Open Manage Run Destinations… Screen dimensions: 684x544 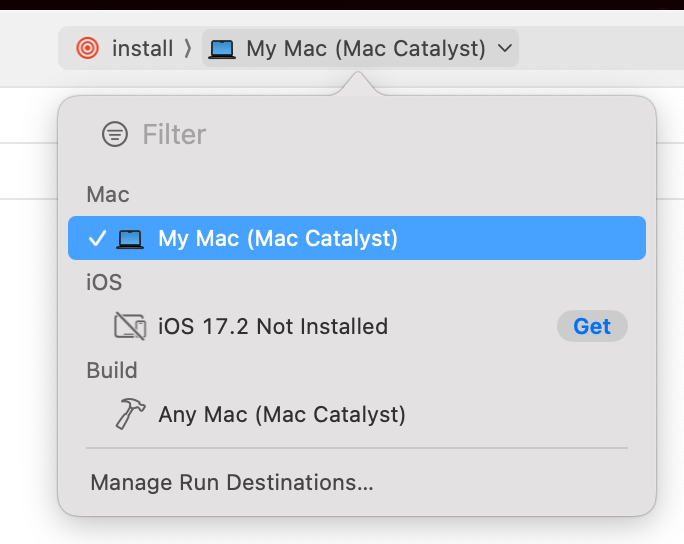232,482
